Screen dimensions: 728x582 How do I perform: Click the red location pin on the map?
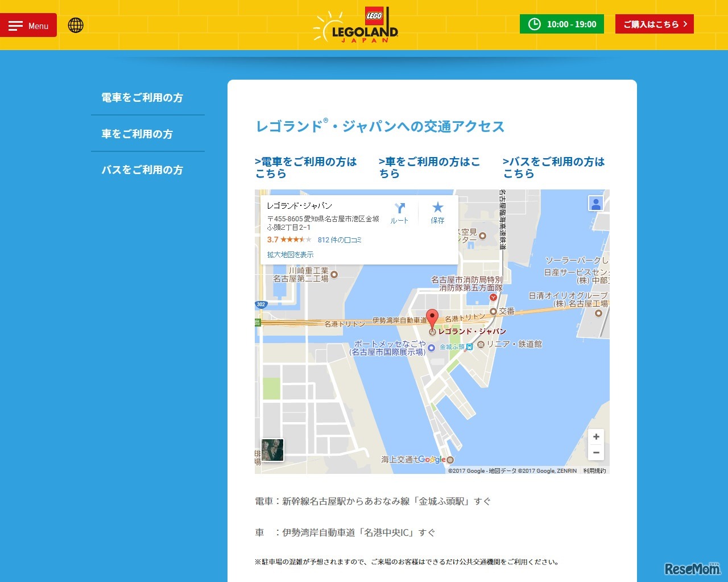[432, 320]
